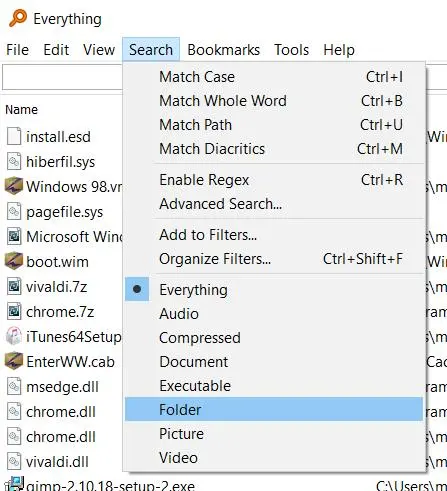This screenshot has height=491, width=447.
Task: Click the EnterWW.cab file icon
Action: [14, 361]
